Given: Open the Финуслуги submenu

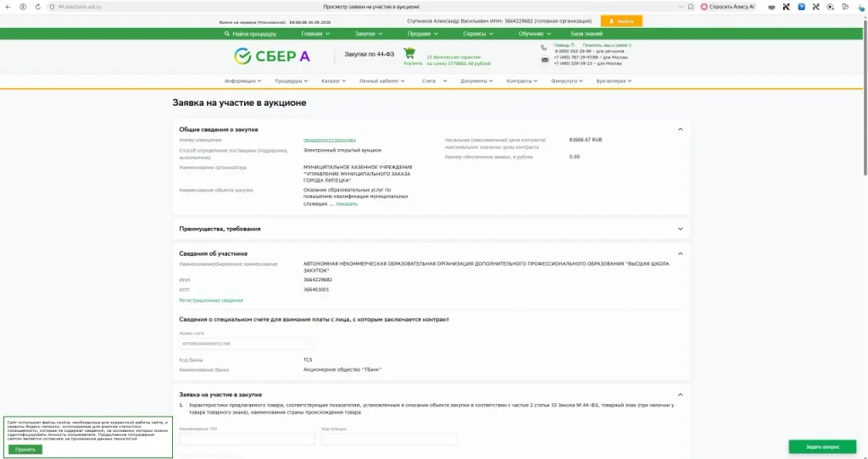Looking at the screenshot, I should (567, 80).
